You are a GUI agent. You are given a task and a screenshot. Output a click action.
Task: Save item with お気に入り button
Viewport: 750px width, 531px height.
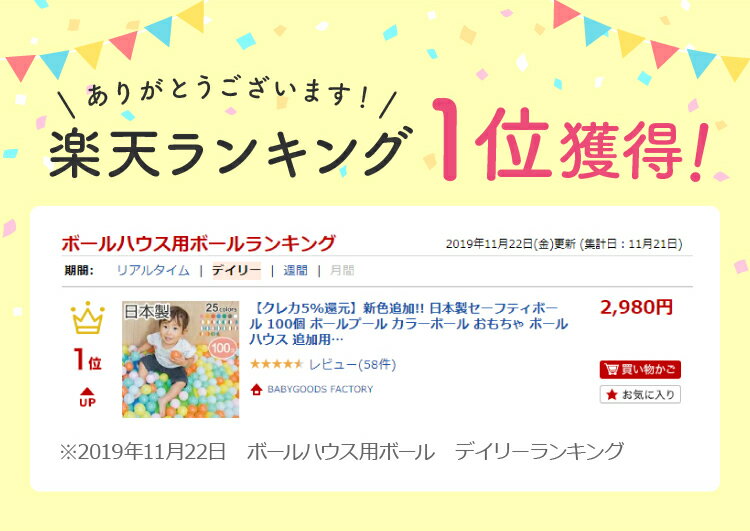[640, 395]
